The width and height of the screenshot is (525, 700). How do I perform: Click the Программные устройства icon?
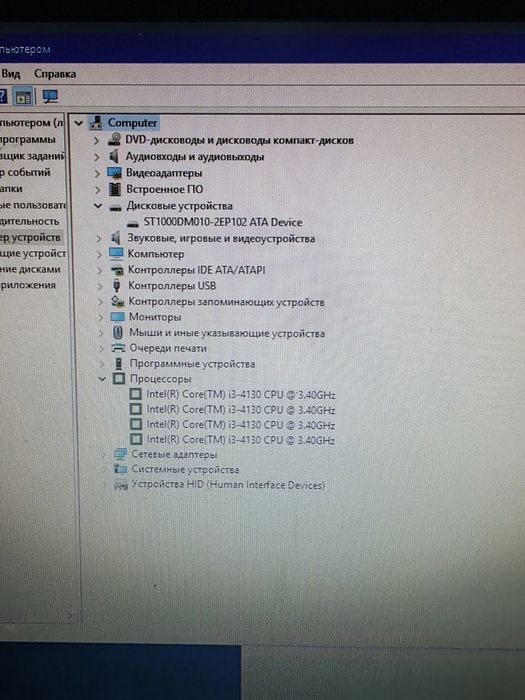pyautogui.click(x=119, y=364)
